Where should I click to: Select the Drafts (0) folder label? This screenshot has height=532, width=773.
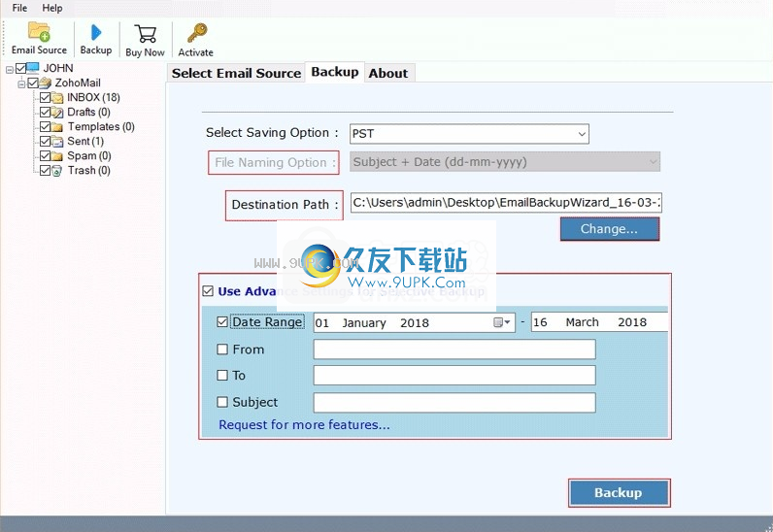88,112
